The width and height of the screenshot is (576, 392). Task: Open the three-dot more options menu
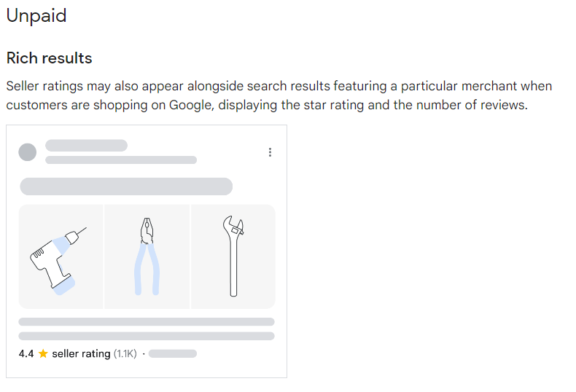[x=270, y=152]
